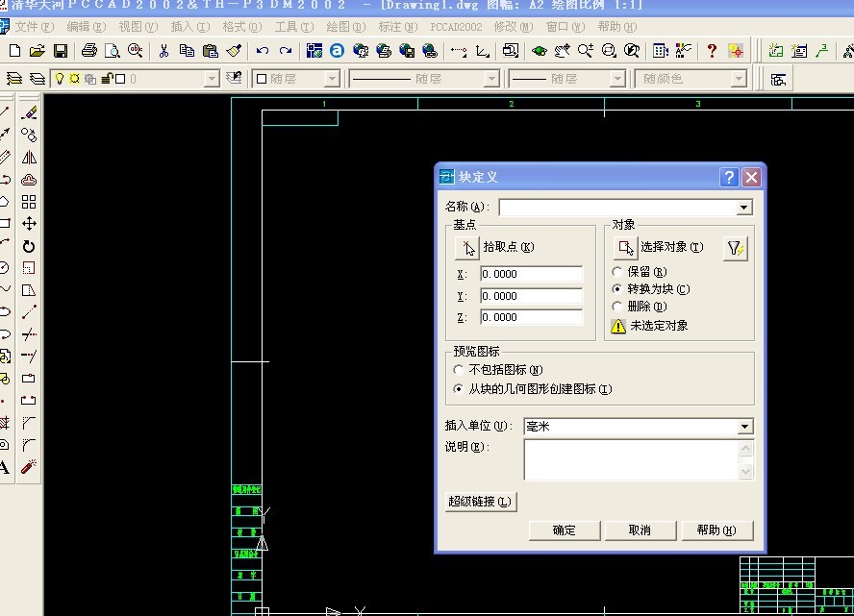
Task: Click the Y coordinate input field
Action: 531,296
